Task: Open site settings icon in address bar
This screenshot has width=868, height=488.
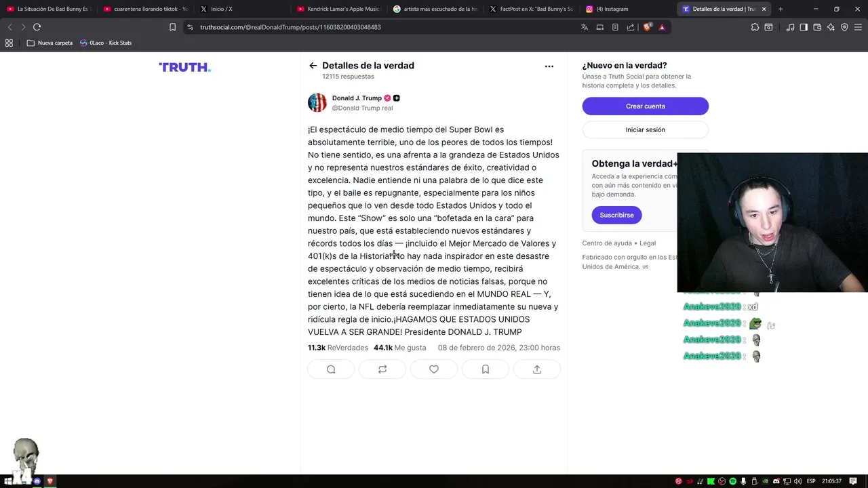Action: (190, 27)
